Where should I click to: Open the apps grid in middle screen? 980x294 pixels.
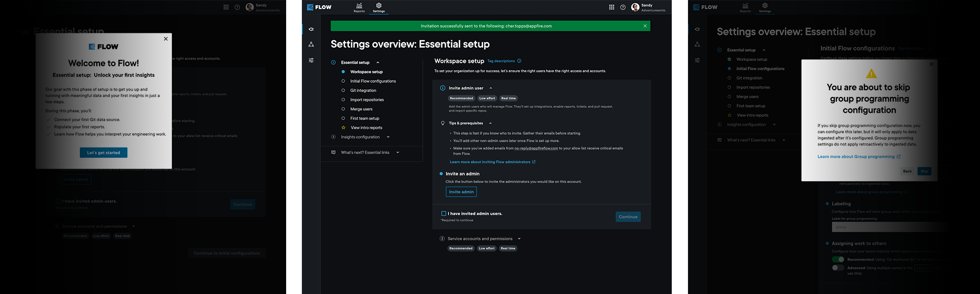point(612,7)
